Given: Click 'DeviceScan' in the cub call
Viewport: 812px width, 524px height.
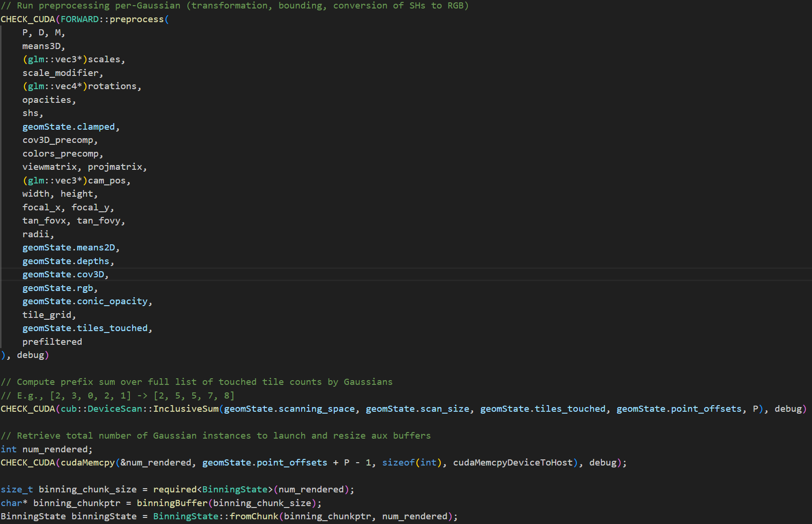Looking at the screenshot, I should pyautogui.click(x=115, y=409).
